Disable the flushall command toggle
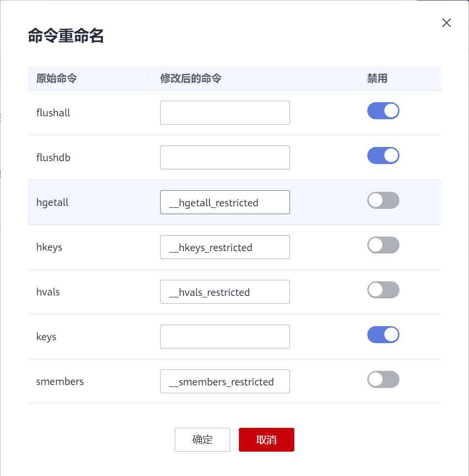The width and height of the screenshot is (469, 476). tap(383, 110)
